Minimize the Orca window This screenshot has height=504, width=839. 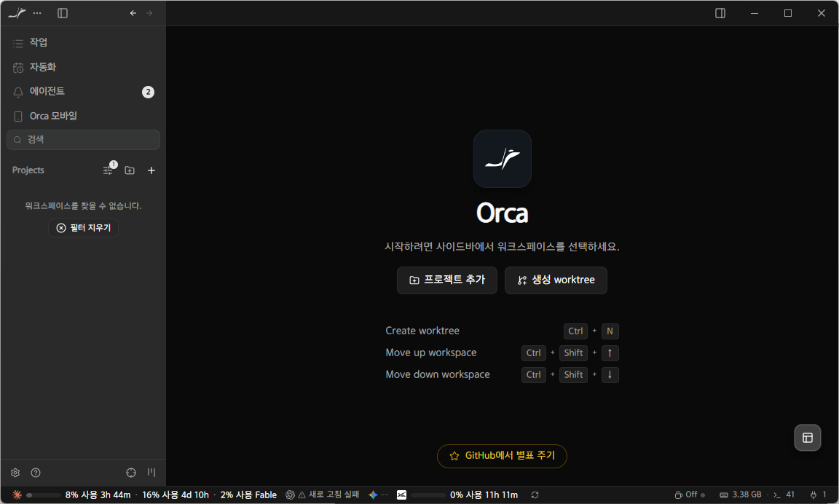point(755,13)
